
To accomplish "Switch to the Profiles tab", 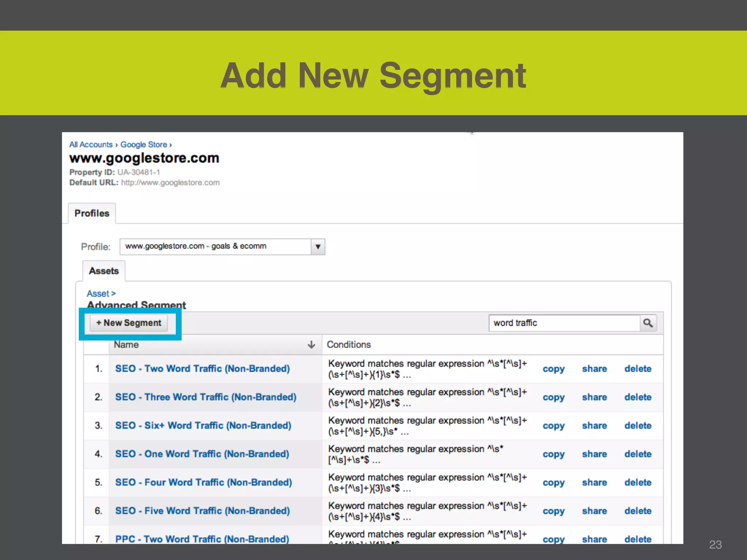I will (92, 213).
